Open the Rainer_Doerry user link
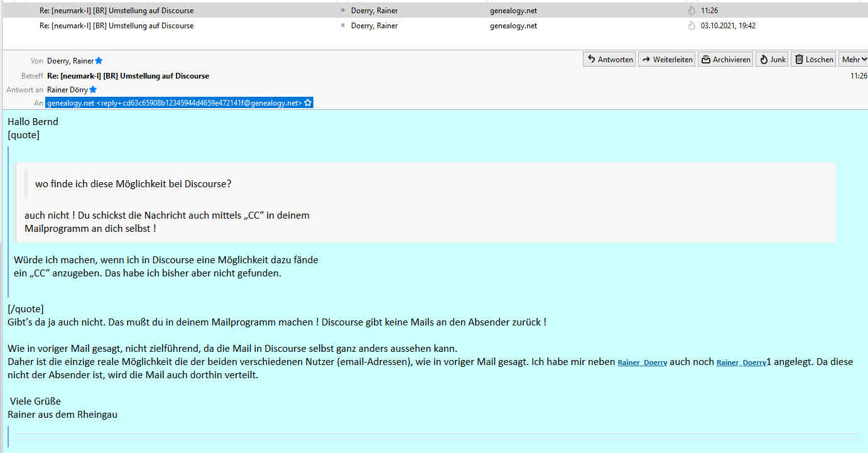Image resolution: width=868 pixels, height=453 pixels. 643,363
